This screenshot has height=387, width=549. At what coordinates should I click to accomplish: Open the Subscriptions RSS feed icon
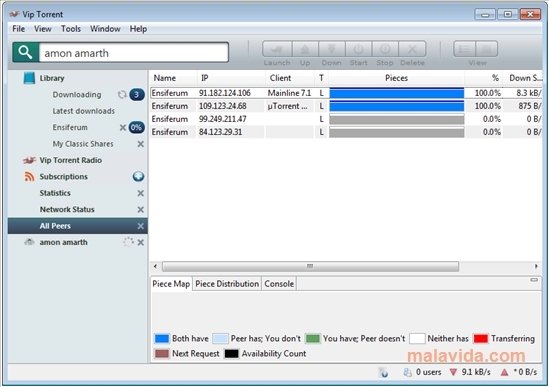click(29, 177)
